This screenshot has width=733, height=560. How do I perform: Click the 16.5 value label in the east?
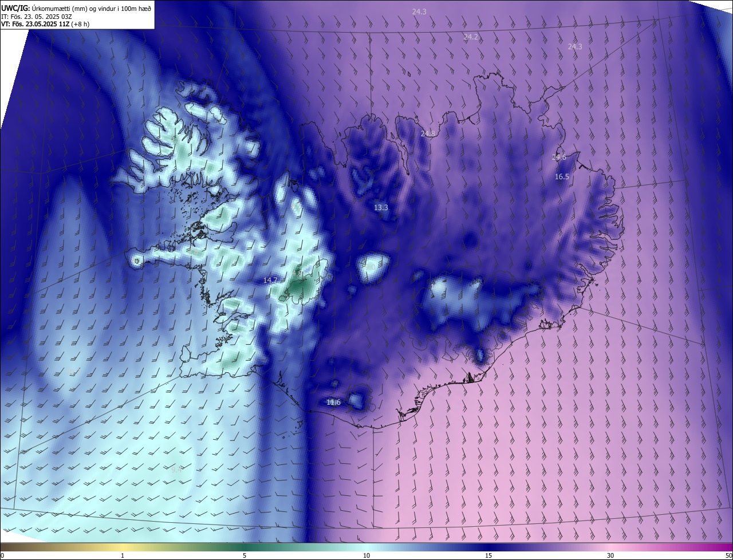pyautogui.click(x=562, y=177)
